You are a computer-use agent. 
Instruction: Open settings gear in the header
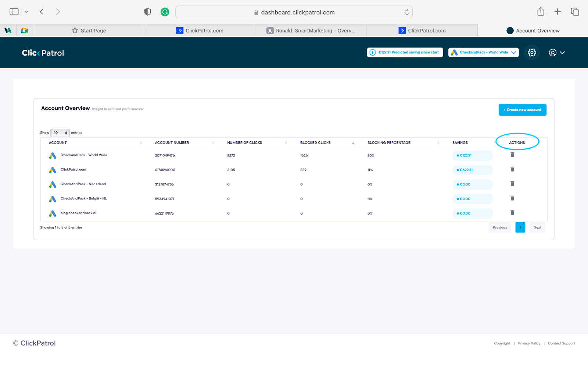point(532,53)
